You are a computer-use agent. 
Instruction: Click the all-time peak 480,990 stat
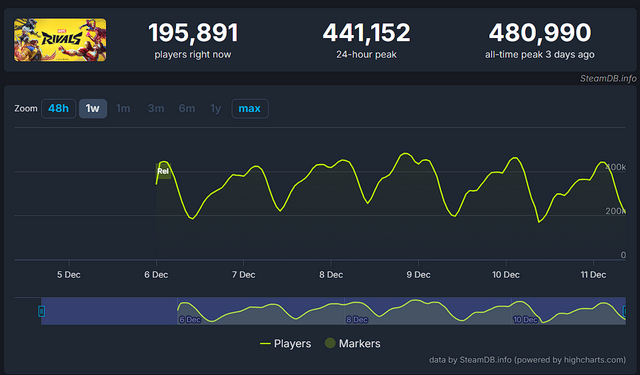(x=540, y=40)
